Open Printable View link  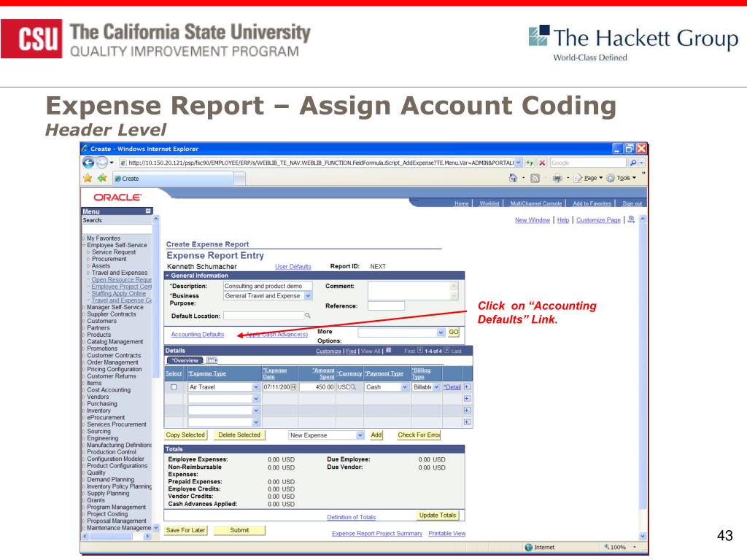(x=447, y=533)
